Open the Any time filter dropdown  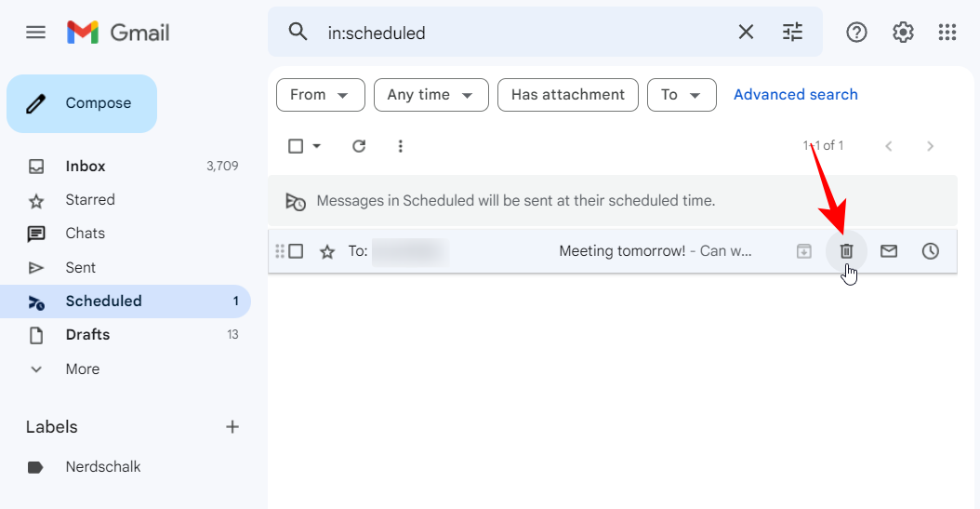click(x=430, y=95)
